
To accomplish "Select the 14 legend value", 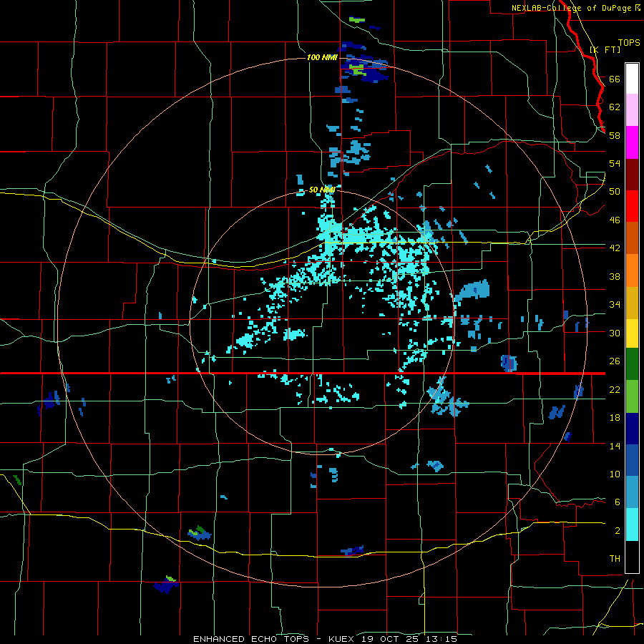I will point(615,446).
